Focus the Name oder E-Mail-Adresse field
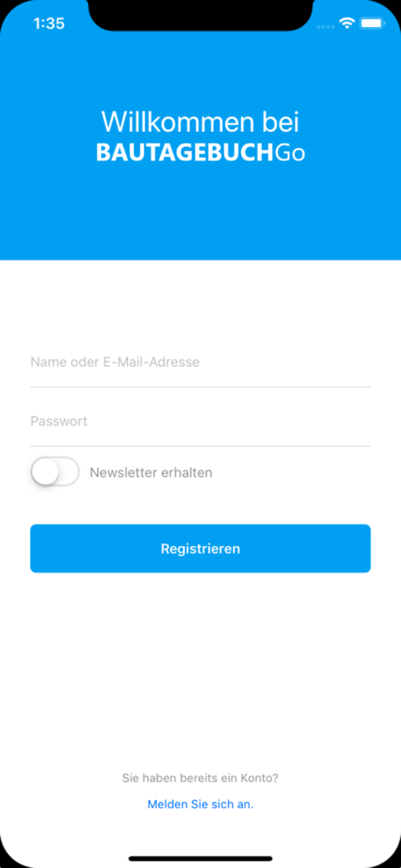The image size is (401, 868). (200, 362)
